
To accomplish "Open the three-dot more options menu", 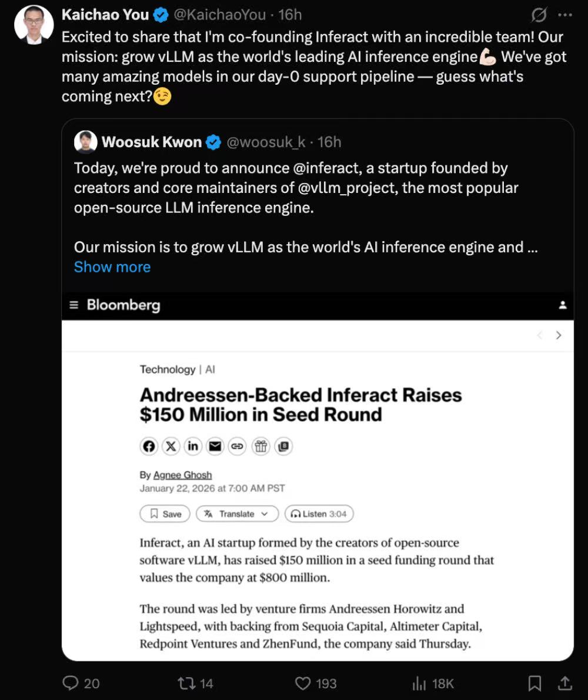I will 564,15.
